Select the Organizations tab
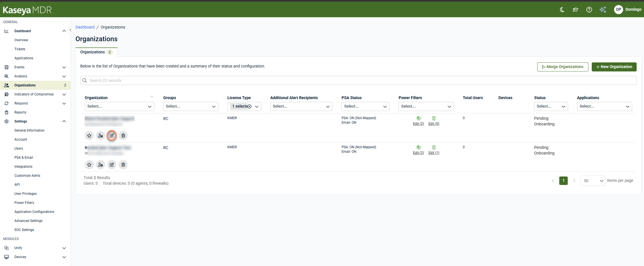Screen dimensions: 644x266 coord(96,52)
